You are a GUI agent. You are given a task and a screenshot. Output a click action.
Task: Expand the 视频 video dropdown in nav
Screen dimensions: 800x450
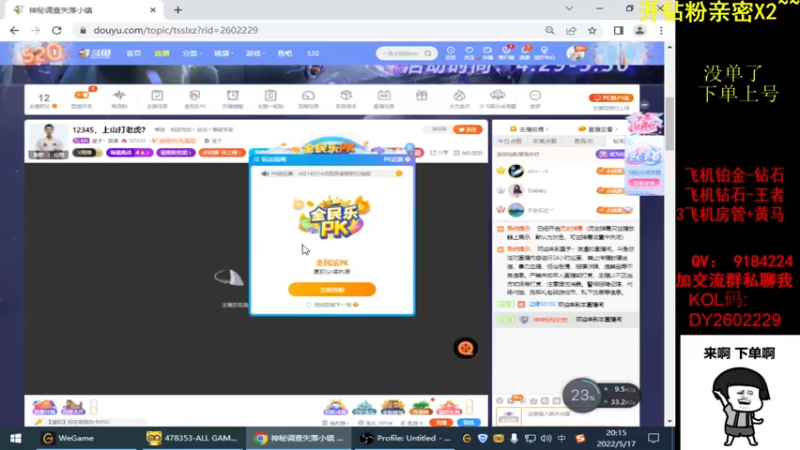(222, 53)
